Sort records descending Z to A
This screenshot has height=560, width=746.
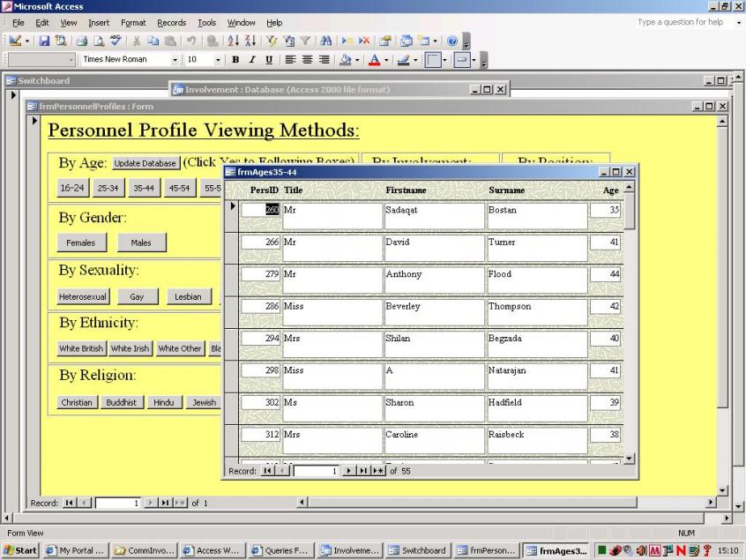[x=250, y=41]
